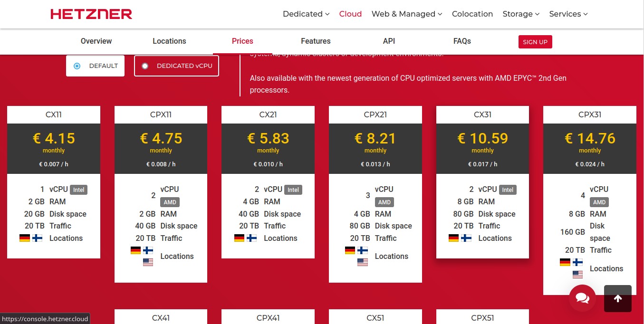This screenshot has width=644, height=324.
Task: Click the € 0.017 / h hourly rate
Action: (x=482, y=164)
